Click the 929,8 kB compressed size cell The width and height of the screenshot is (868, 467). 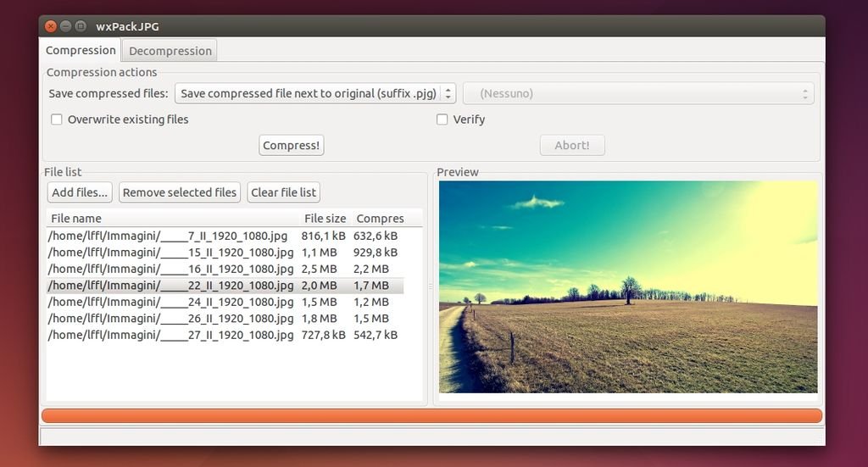click(x=376, y=253)
